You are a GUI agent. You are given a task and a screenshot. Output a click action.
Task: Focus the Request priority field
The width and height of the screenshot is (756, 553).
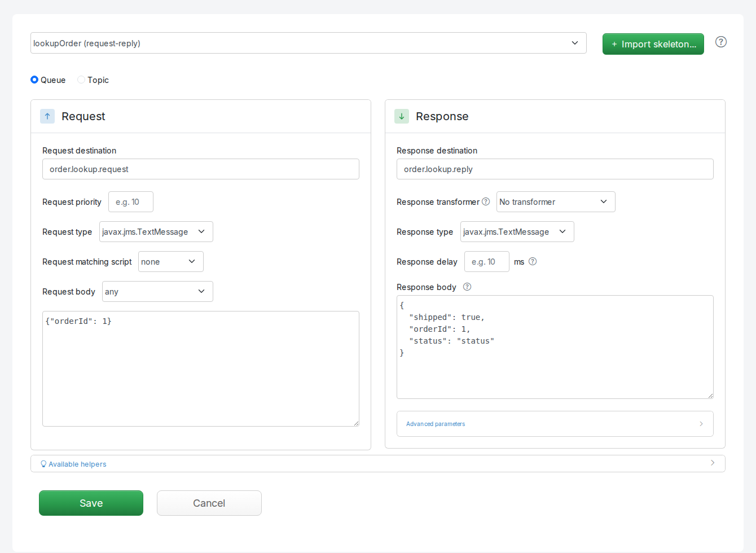tap(131, 201)
